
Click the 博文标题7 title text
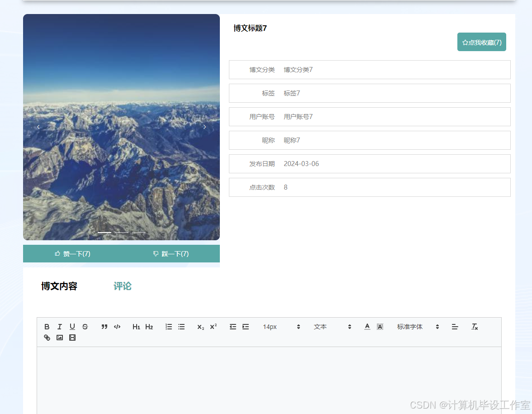tap(250, 28)
